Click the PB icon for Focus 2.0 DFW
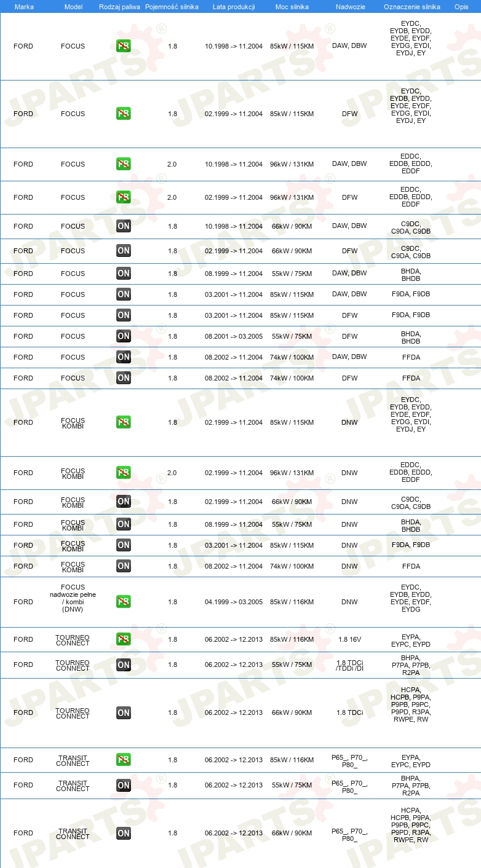 124,197
